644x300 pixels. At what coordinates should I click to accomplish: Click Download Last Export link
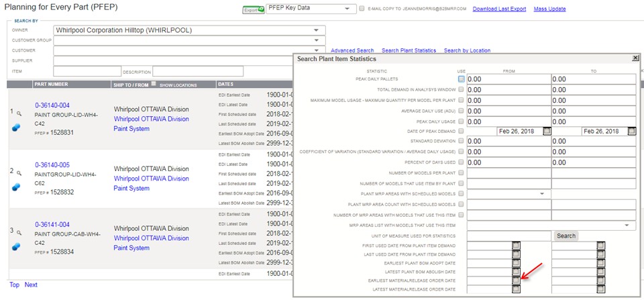click(x=499, y=9)
